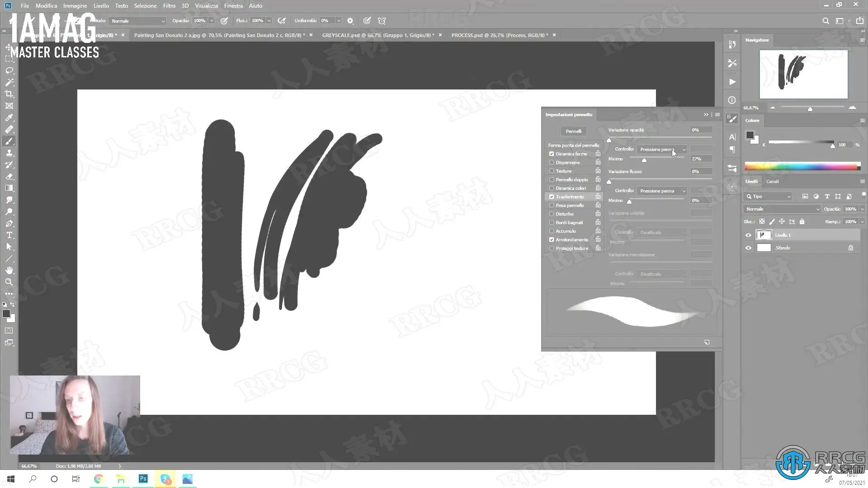This screenshot has height=488, width=868.
Task: Open brush settings gear icon
Action: (x=350, y=21)
